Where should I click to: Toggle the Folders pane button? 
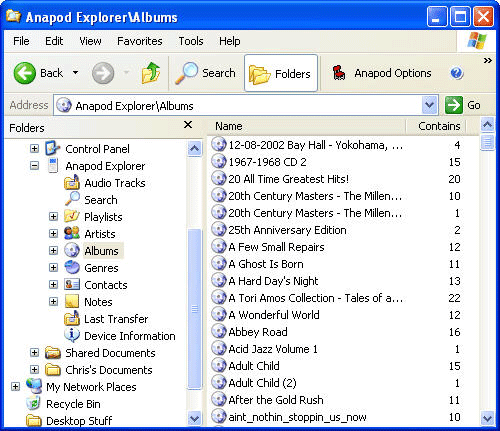[281, 73]
